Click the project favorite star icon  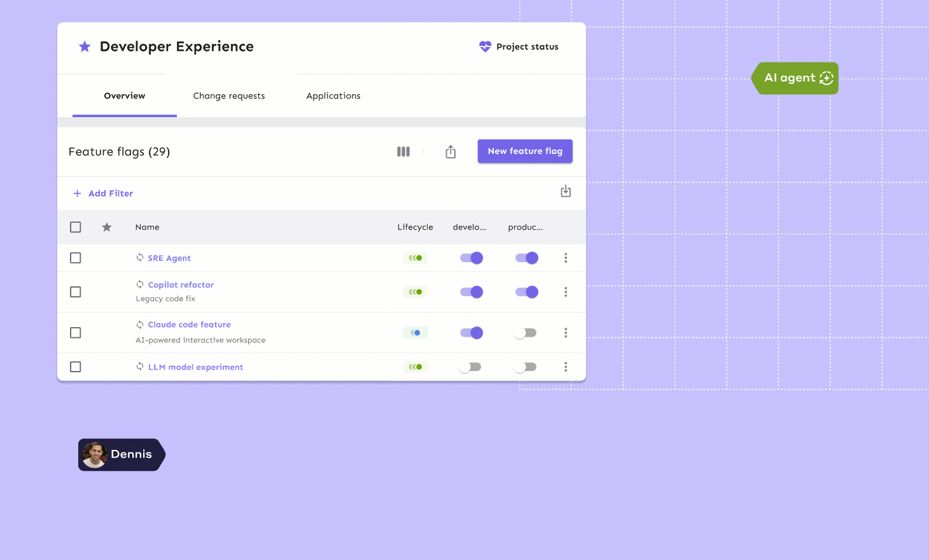coord(85,46)
